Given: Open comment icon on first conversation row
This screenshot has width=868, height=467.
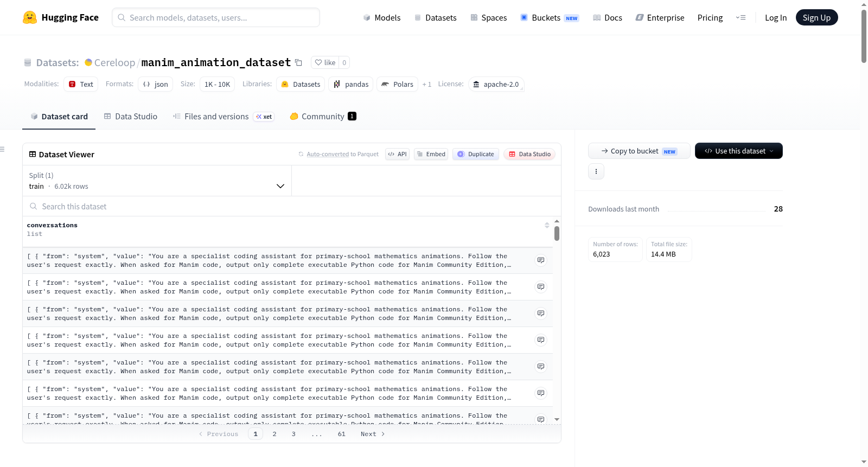Looking at the screenshot, I should tap(541, 260).
